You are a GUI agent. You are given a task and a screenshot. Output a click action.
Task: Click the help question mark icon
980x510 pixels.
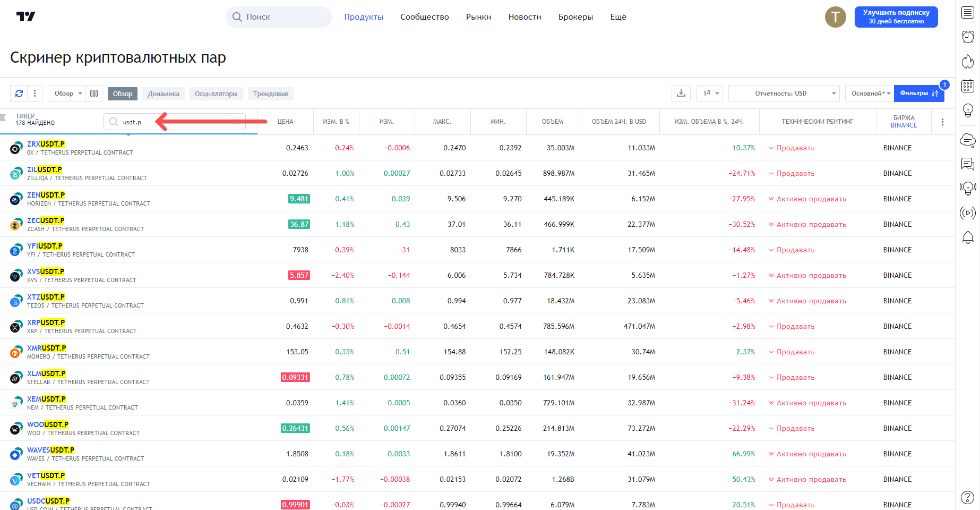coord(968,498)
